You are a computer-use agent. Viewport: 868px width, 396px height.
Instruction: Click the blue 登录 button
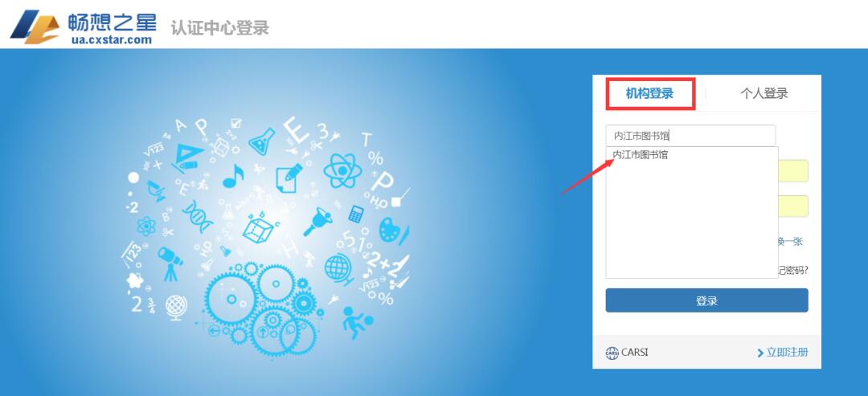point(706,300)
